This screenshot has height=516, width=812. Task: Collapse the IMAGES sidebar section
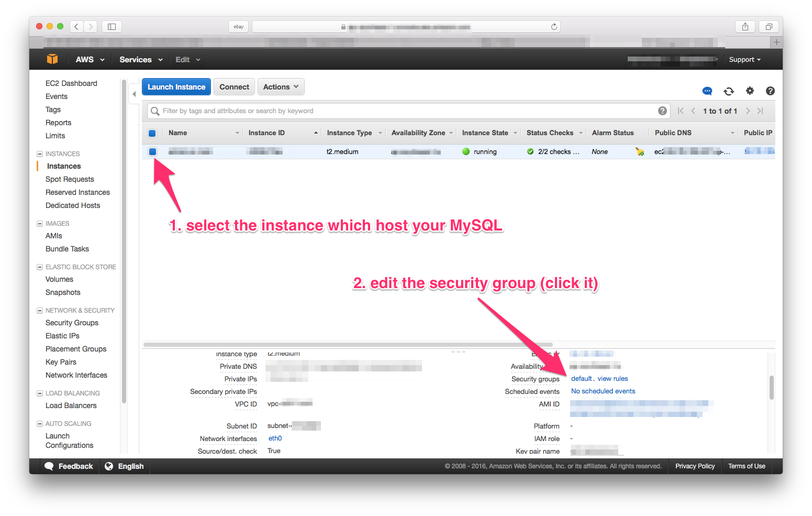point(40,224)
